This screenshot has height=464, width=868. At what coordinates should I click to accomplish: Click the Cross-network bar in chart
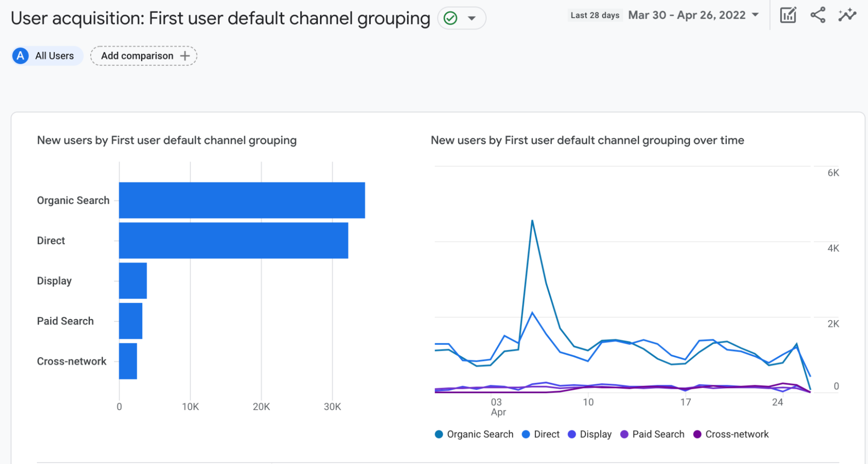click(x=128, y=361)
